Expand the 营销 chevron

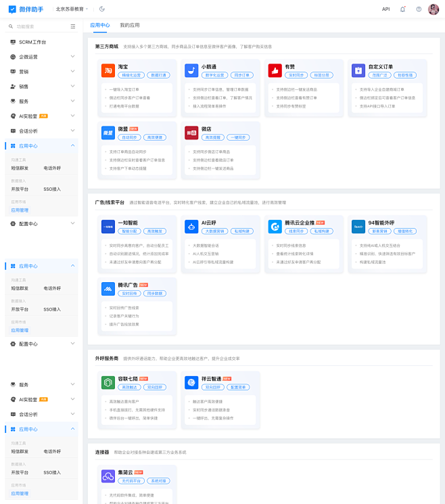pyautogui.click(x=72, y=71)
